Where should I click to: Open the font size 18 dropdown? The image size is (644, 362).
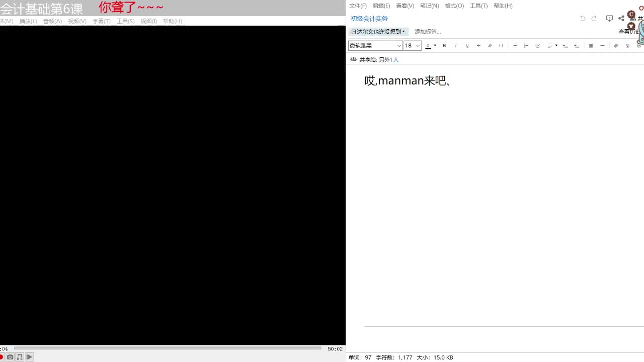tap(413, 45)
